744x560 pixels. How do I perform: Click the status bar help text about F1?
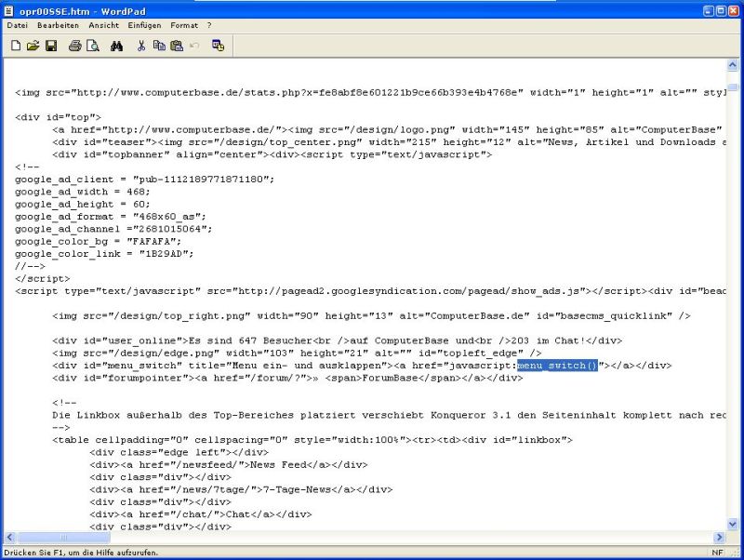81,553
